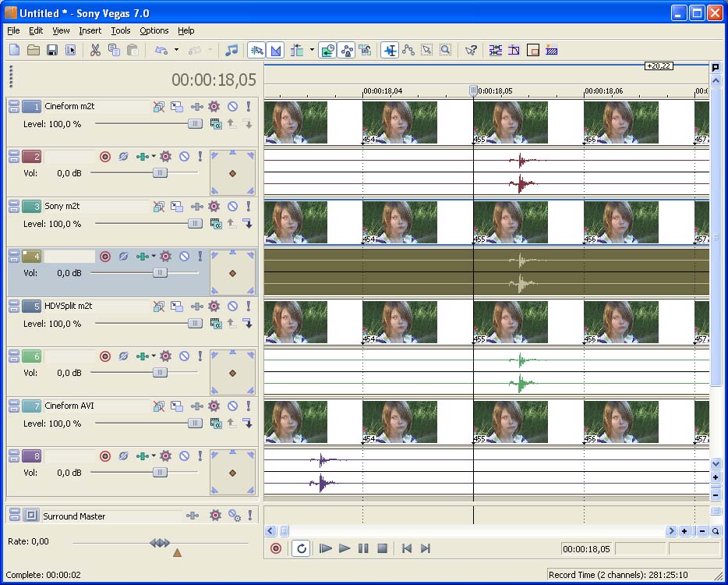
Task: Click compositing mode icon on Cineform AVI
Action: coord(215,424)
